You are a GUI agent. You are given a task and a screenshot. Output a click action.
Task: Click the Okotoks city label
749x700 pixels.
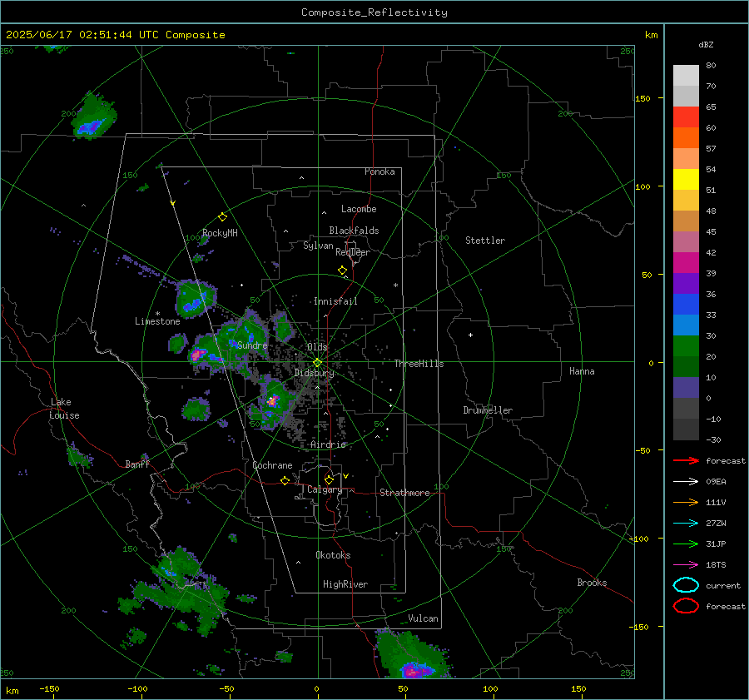click(333, 555)
